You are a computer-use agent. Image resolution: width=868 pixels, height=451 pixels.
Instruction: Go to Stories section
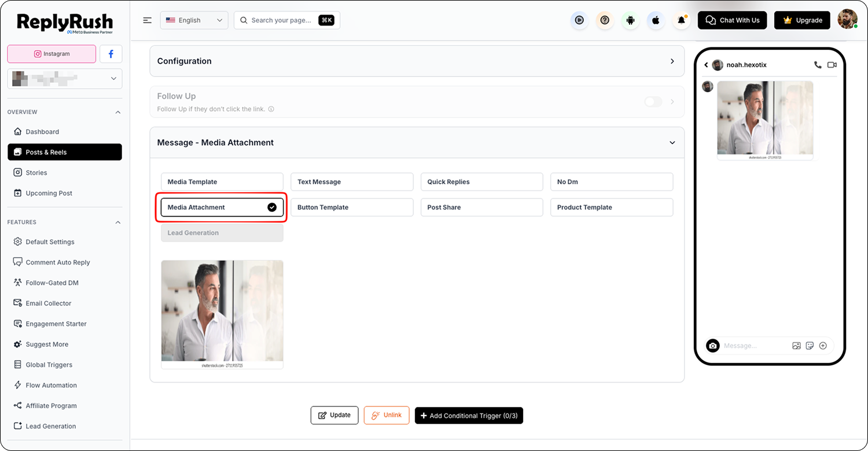(65, 173)
